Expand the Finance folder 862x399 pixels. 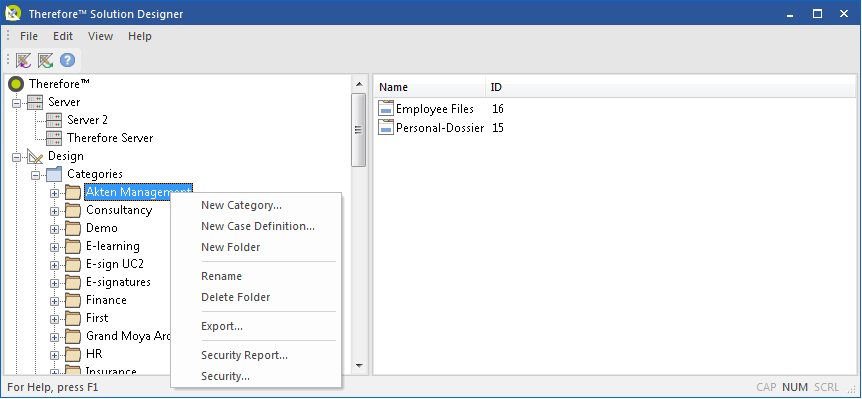[54, 301]
